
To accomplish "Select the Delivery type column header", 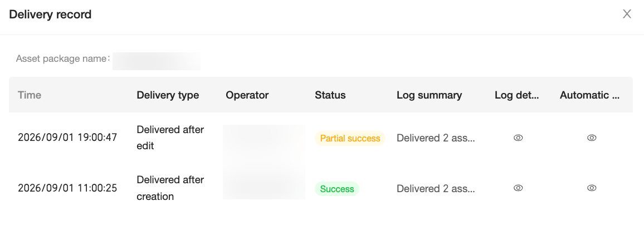I will click(168, 95).
